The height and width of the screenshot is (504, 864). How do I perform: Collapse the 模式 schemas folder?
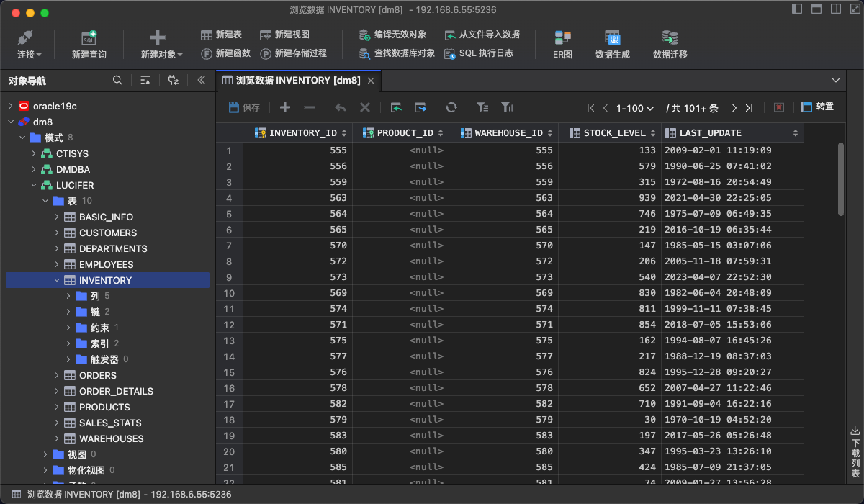22,138
